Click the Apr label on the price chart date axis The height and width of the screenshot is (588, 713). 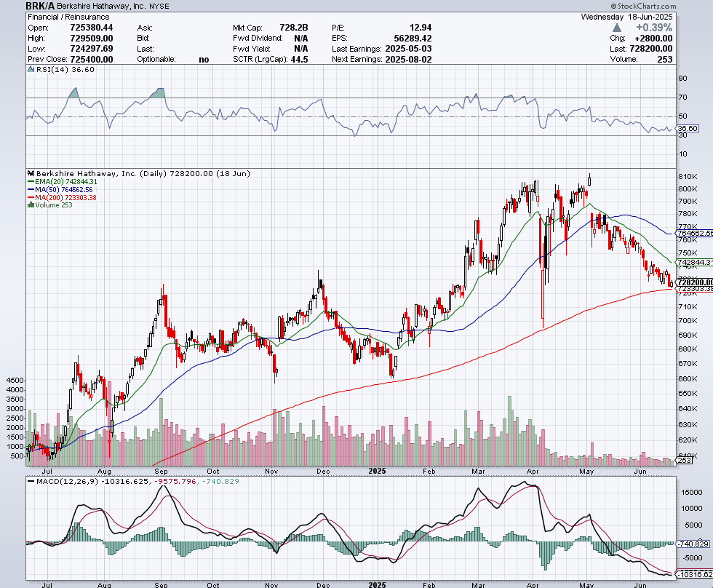[x=533, y=471]
